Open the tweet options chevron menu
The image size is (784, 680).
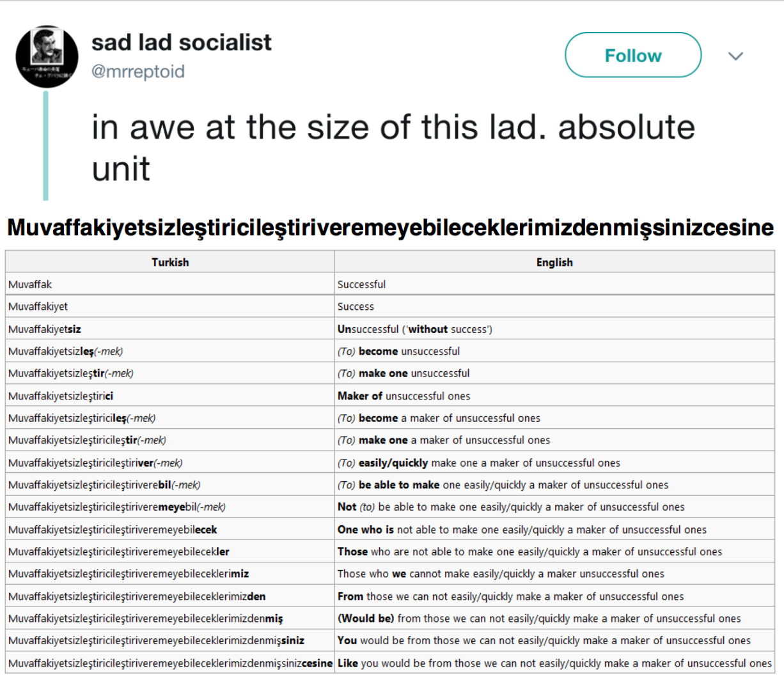(735, 56)
